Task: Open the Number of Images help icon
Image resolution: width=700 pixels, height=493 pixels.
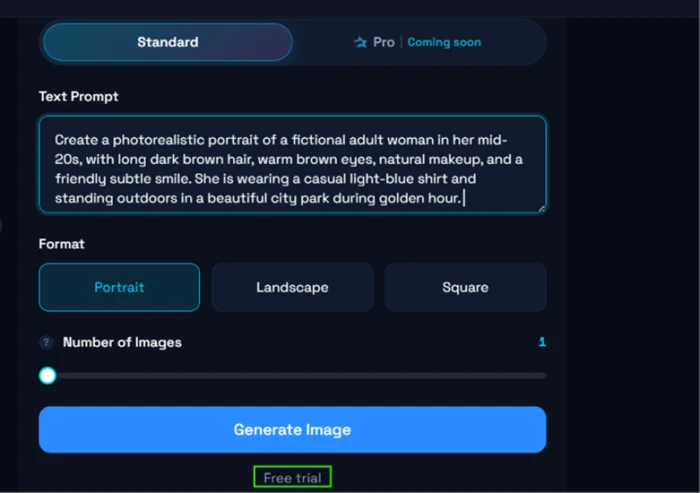Action: (46, 343)
